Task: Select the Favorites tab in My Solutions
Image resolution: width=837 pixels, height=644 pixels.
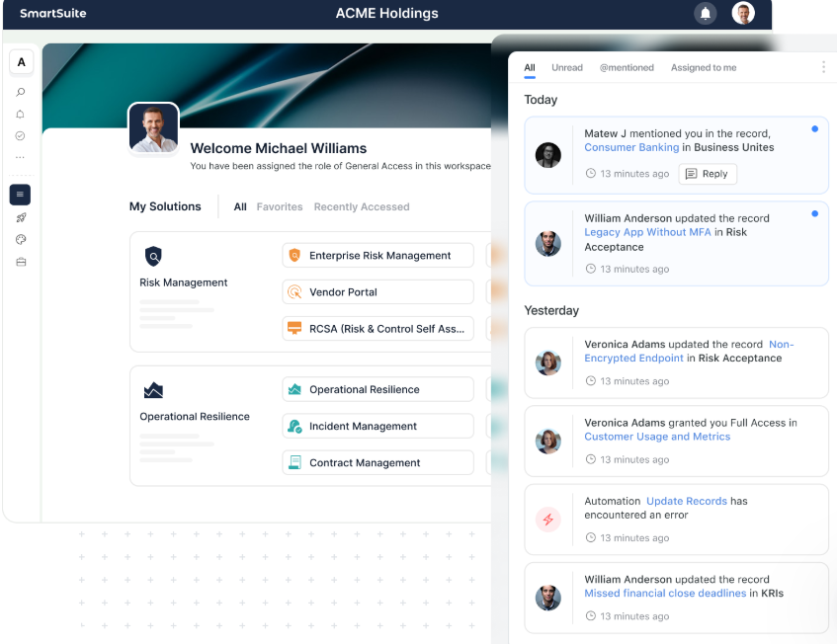Action: 280,207
